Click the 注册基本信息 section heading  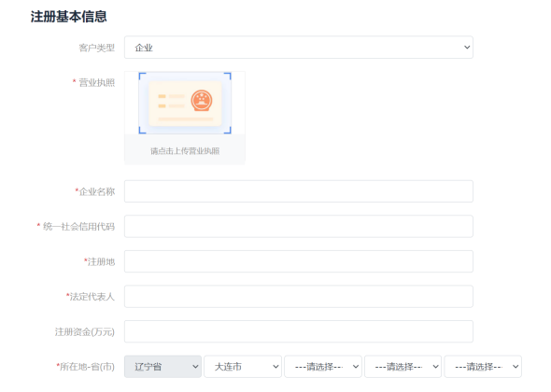click(68, 17)
